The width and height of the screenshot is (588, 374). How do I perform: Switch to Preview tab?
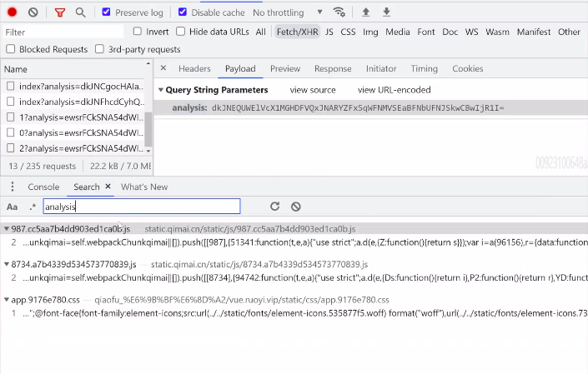click(x=285, y=68)
